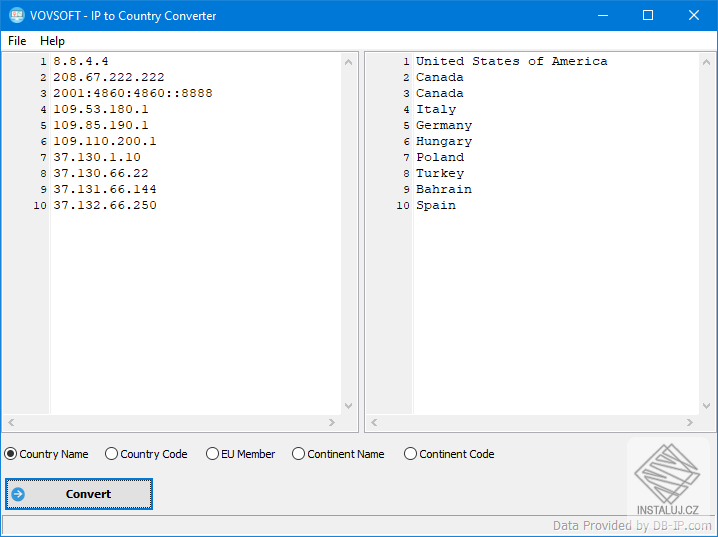Click the IP address 37.130.1.10

97,157
